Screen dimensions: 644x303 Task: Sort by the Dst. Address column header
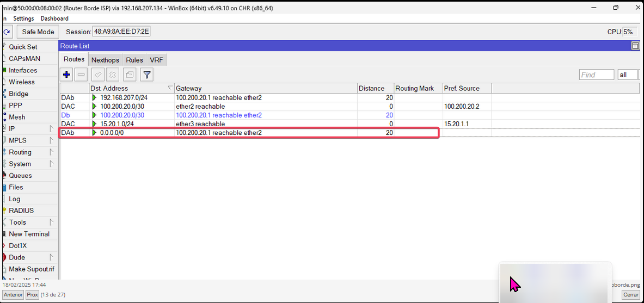(x=128, y=88)
